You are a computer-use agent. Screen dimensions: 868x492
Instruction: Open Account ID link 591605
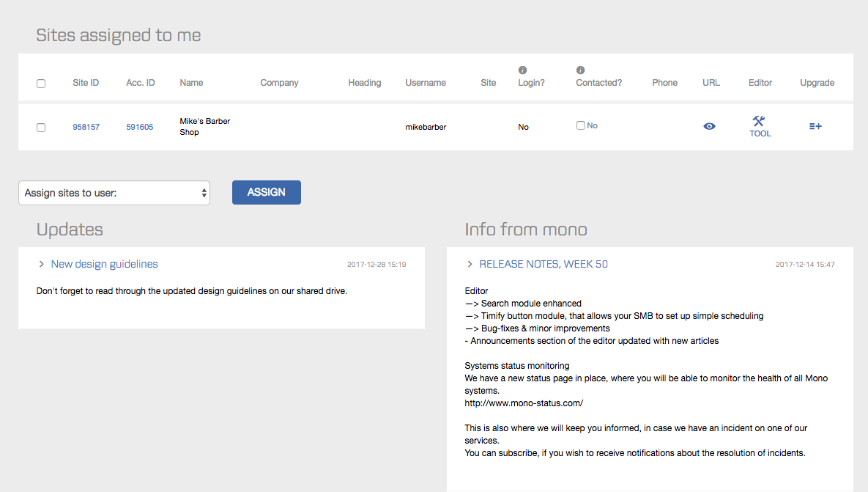pos(139,126)
